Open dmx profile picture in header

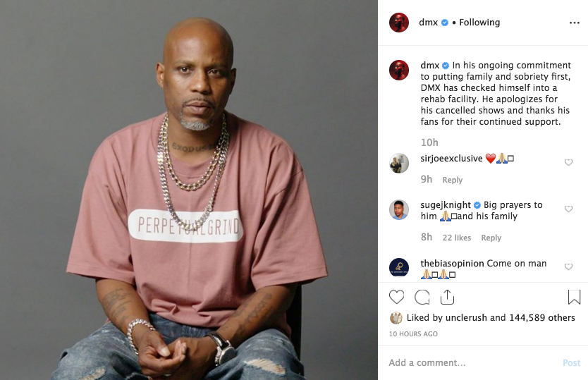[x=399, y=23]
